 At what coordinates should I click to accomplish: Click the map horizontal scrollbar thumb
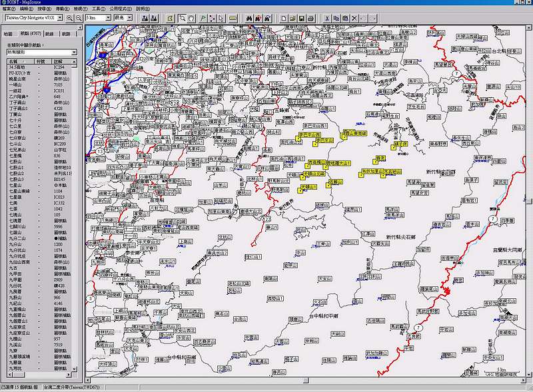coord(306,381)
